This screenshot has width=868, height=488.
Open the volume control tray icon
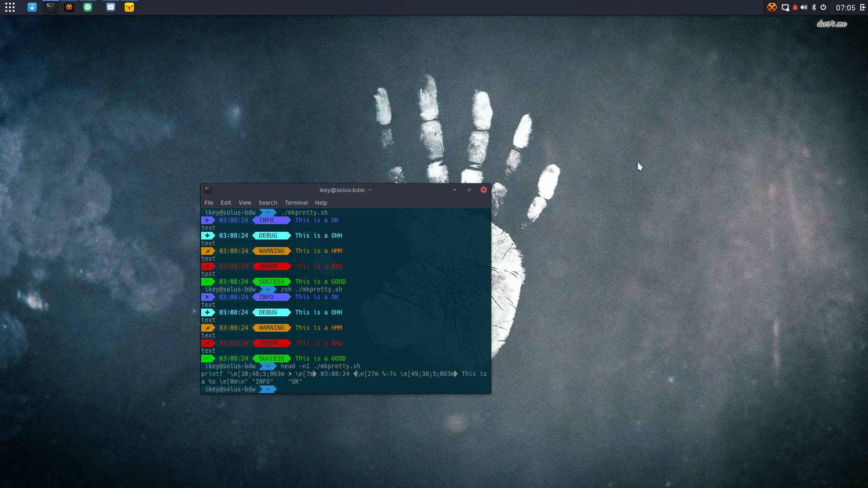pos(804,7)
